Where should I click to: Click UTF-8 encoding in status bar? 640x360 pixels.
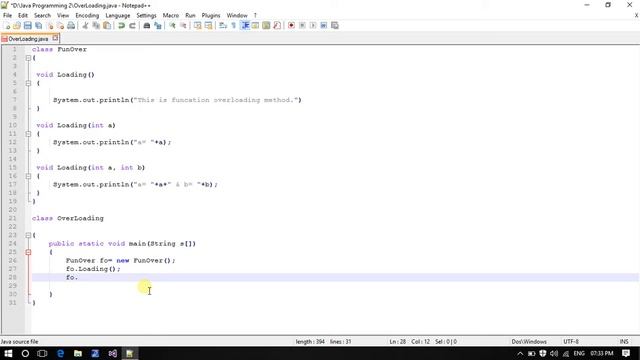[571, 341]
